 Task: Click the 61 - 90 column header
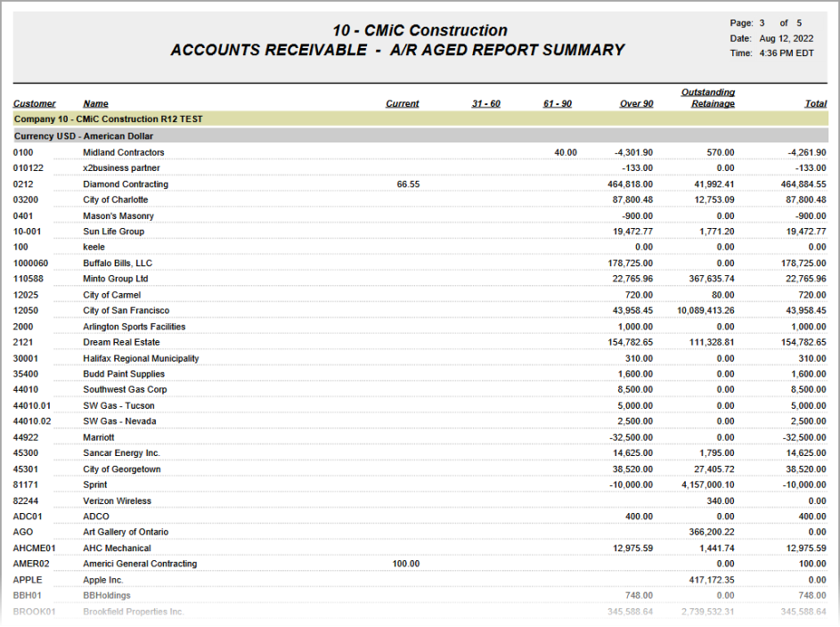point(557,103)
